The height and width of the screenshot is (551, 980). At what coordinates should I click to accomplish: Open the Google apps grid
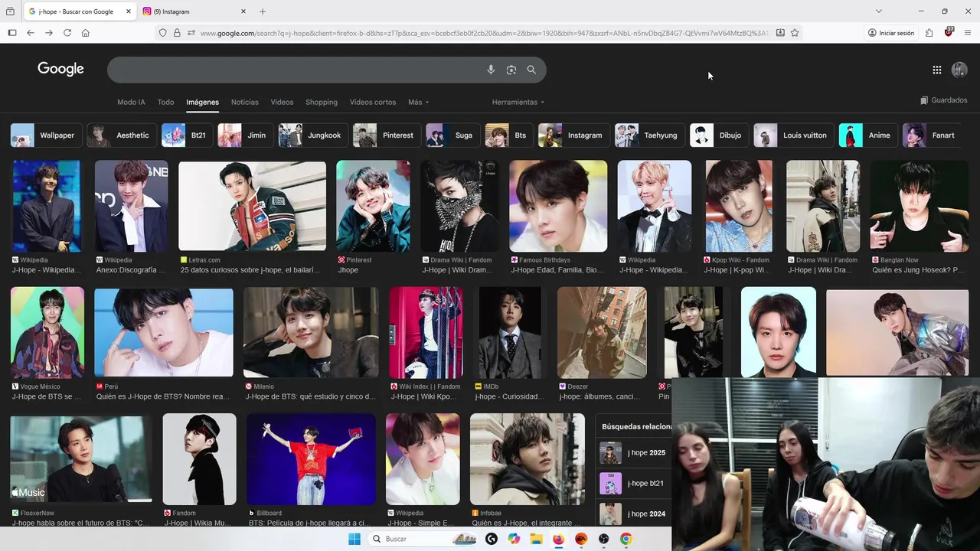[x=937, y=70]
